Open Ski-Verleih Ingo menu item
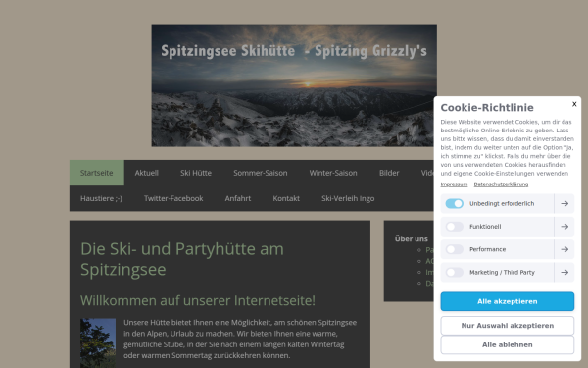The height and width of the screenshot is (368, 588). tap(348, 198)
